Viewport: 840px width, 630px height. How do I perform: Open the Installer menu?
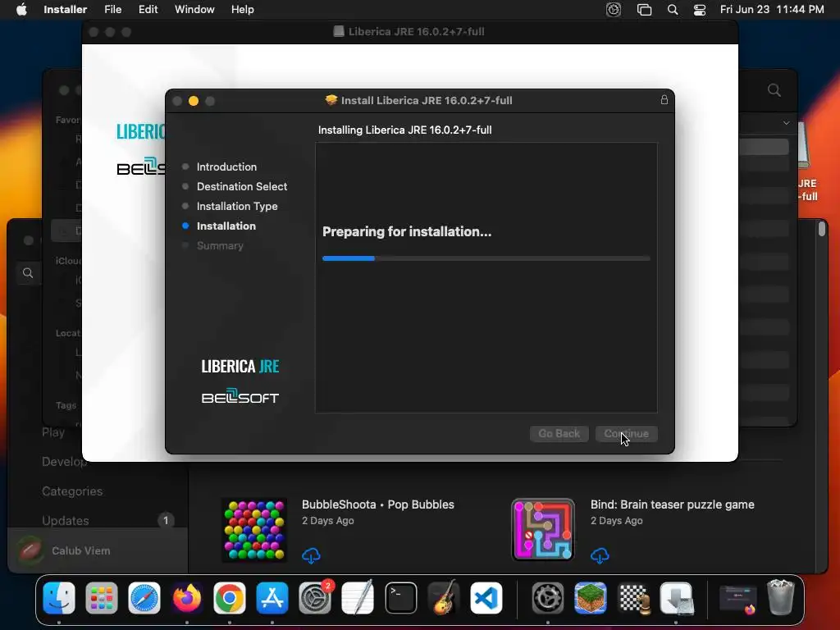66,10
